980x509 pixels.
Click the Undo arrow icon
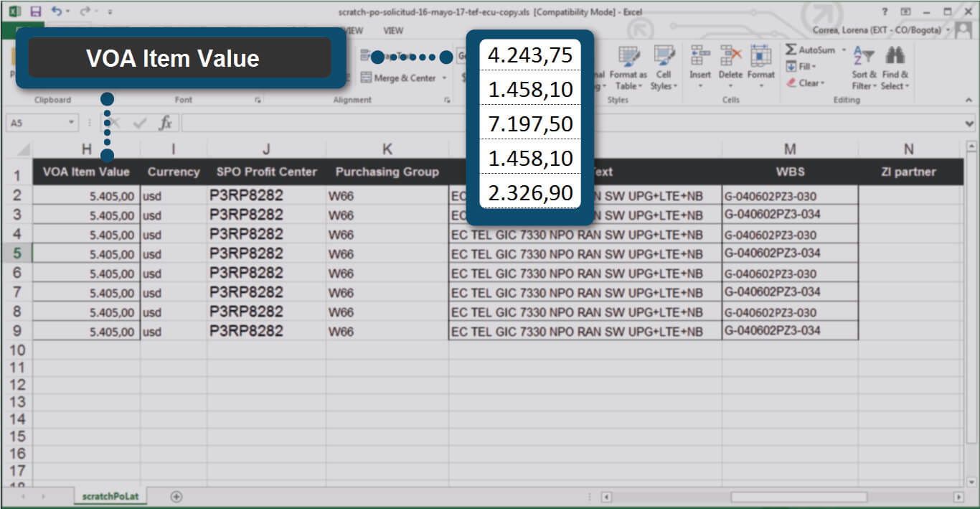coord(57,11)
